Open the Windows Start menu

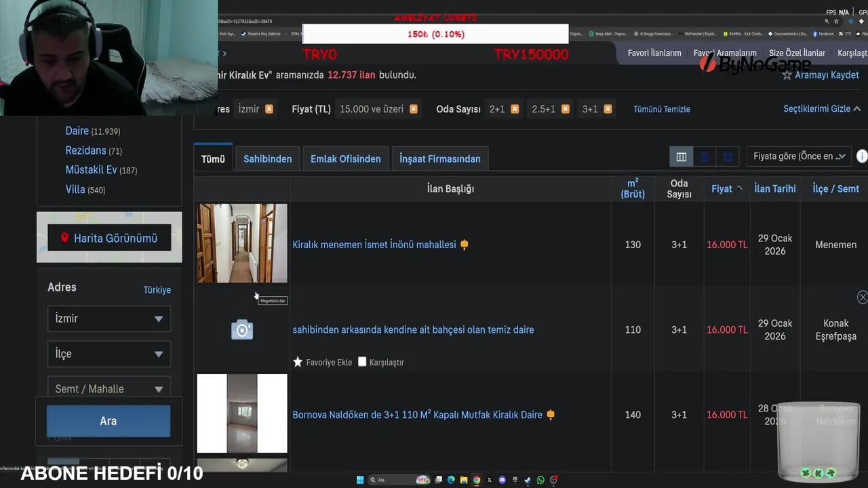coord(360,480)
